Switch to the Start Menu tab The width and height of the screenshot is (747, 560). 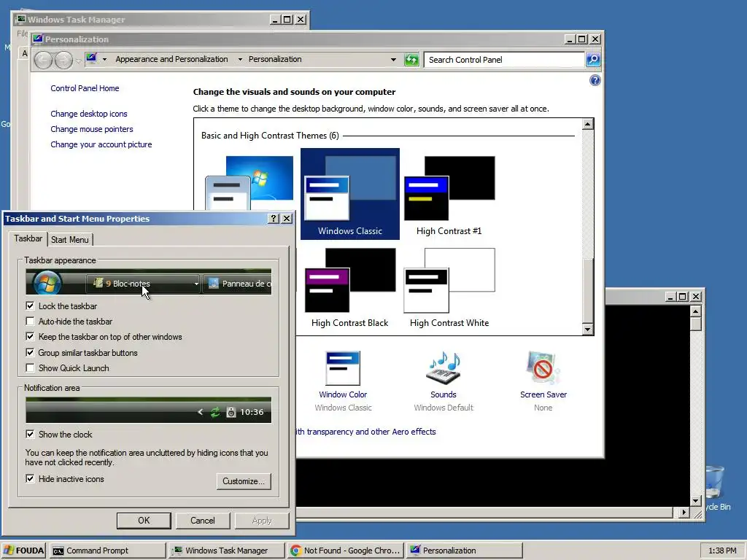(x=69, y=239)
